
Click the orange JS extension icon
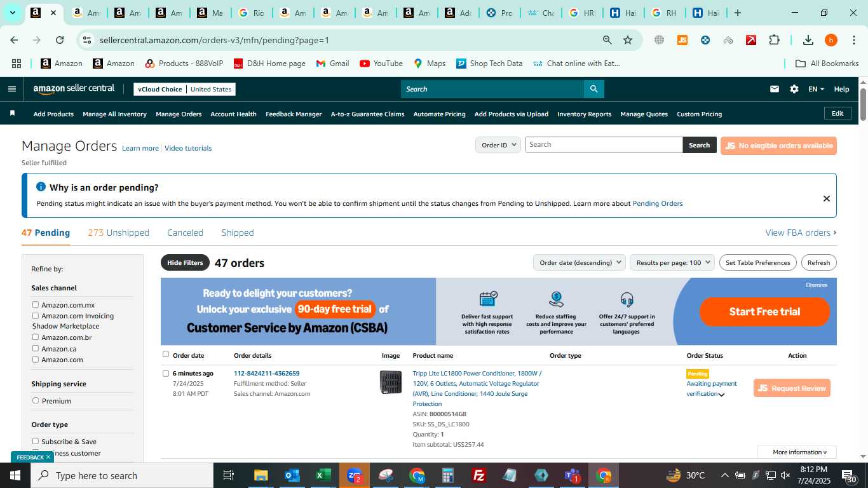pyautogui.click(x=682, y=40)
